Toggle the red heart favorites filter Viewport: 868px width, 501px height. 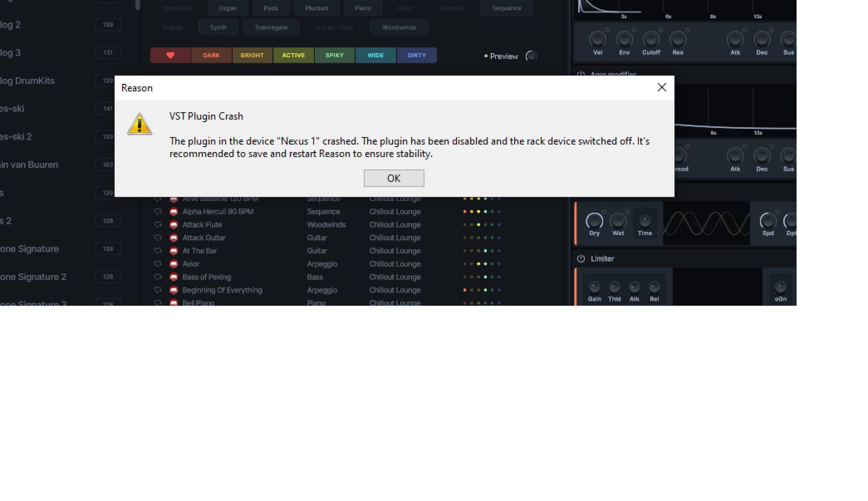click(x=170, y=55)
